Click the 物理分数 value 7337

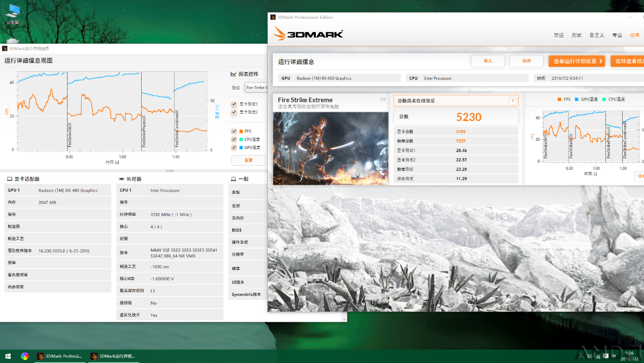click(x=461, y=141)
